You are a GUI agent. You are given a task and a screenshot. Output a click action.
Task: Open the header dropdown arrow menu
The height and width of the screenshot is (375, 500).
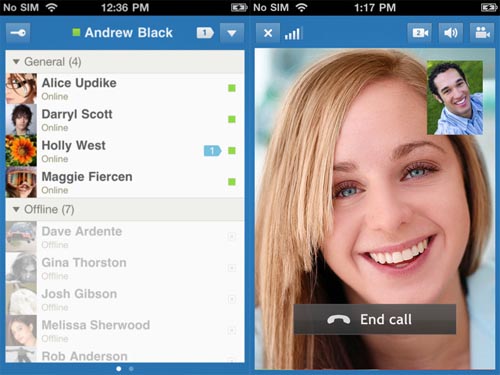(x=232, y=33)
